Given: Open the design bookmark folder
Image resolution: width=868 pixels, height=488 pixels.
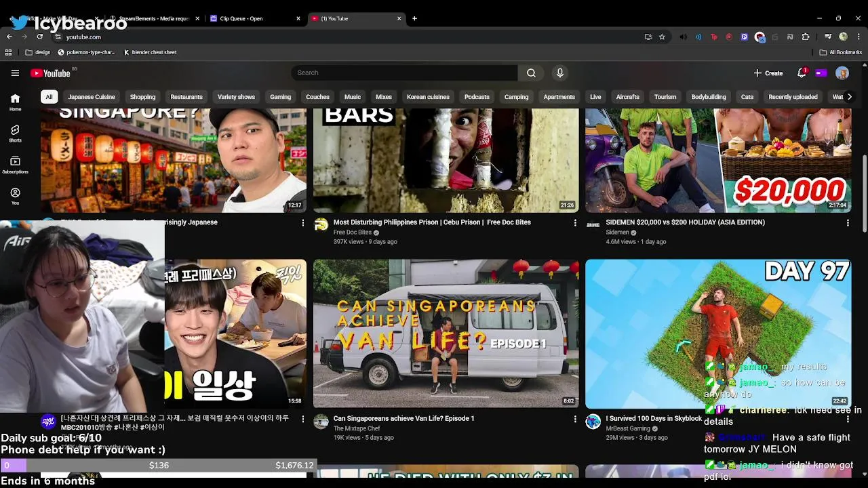Looking at the screenshot, I should (x=38, y=52).
